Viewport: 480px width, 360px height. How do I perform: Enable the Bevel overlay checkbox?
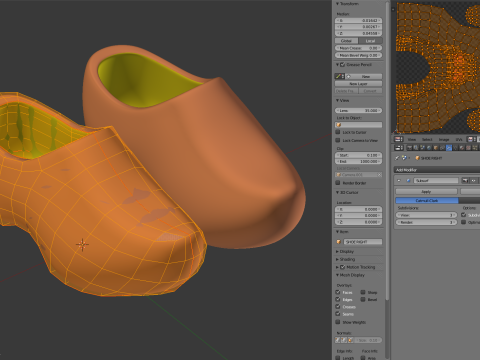[x=363, y=299]
